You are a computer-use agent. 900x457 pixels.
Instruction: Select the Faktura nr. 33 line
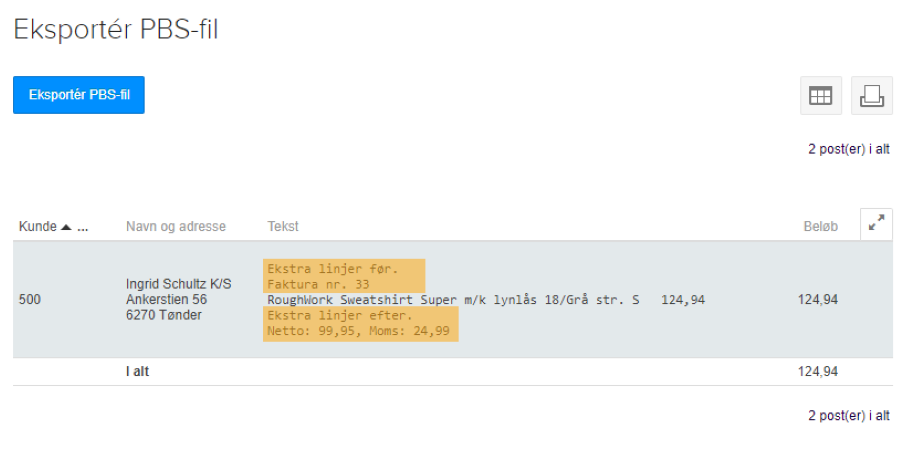(x=318, y=285)
